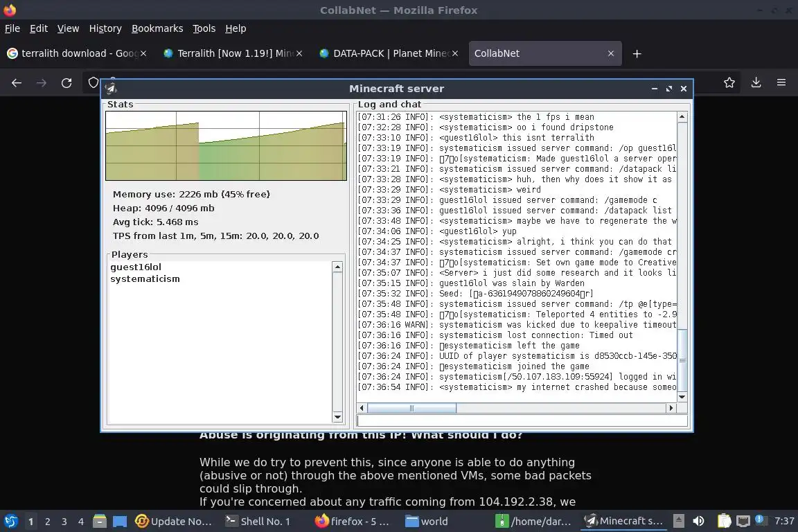Switch to Shell No. 1 taskbar entry
Screen dimensions: 798x532
click(x=258, y=522)
